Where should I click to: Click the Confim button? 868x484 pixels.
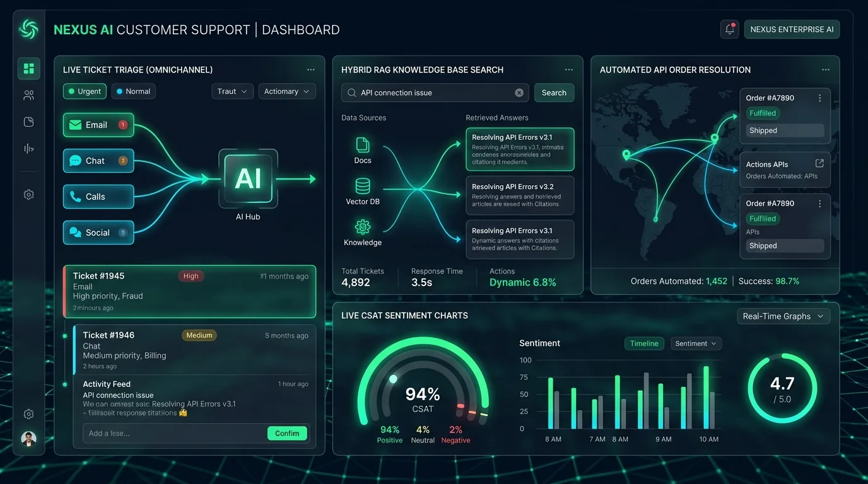tap(287, 433)
